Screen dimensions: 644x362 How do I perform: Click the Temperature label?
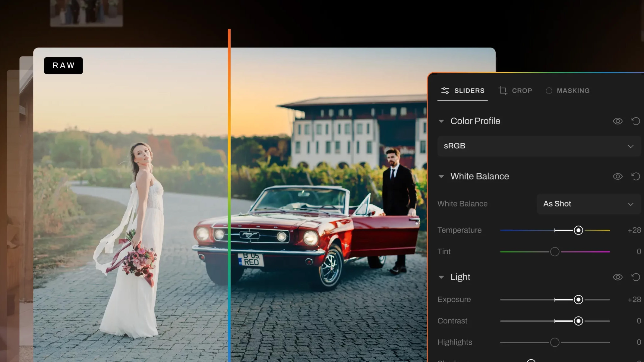pyautogui.click(x=459, y=230)
